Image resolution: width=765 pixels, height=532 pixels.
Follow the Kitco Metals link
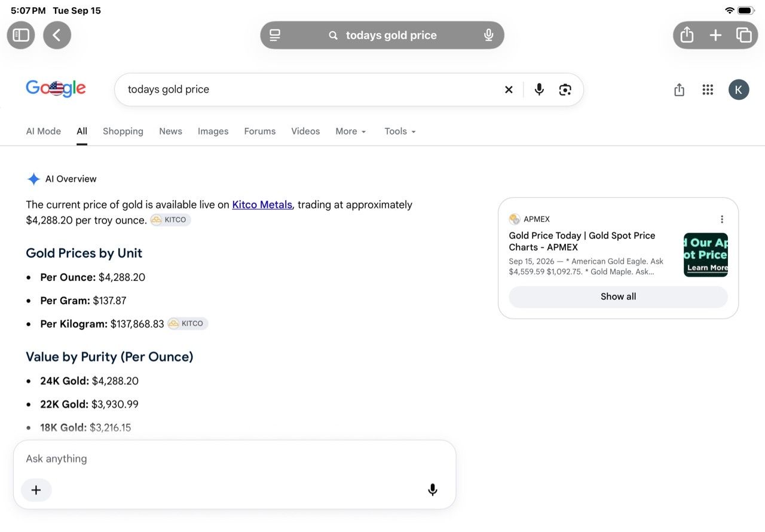click(262, 204)
